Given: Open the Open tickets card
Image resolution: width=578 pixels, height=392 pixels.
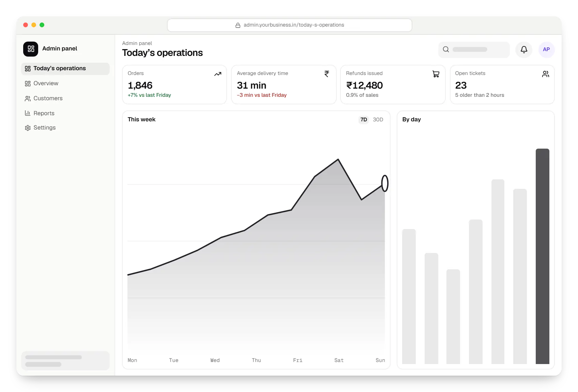Looking at the screenshot, I should (x=502, y=85).
